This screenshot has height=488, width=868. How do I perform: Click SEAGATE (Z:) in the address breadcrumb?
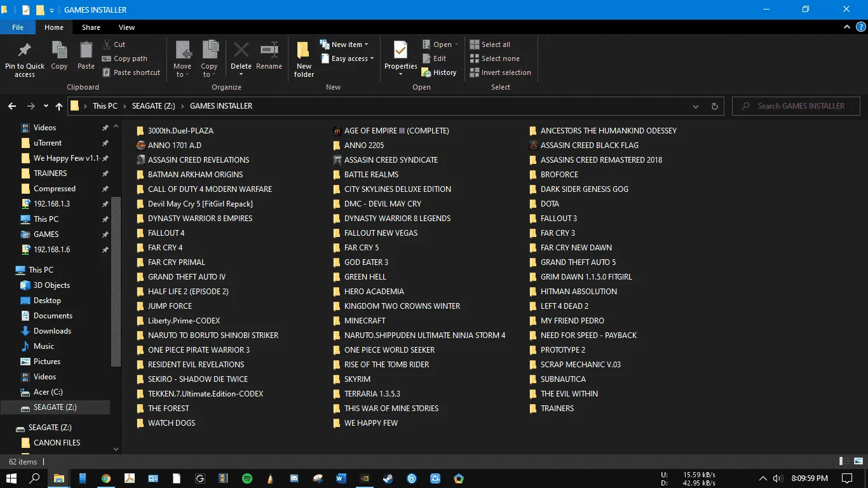pos(155,106)
